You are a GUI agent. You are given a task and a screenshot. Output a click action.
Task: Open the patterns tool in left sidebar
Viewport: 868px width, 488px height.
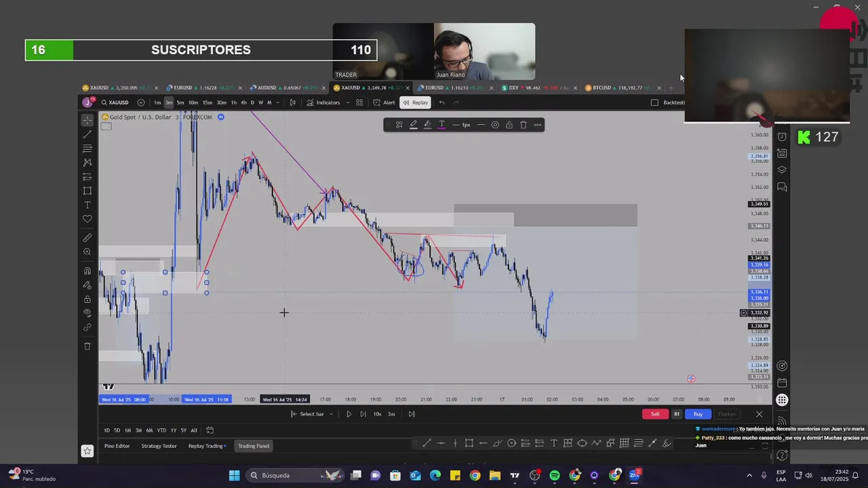87,163
